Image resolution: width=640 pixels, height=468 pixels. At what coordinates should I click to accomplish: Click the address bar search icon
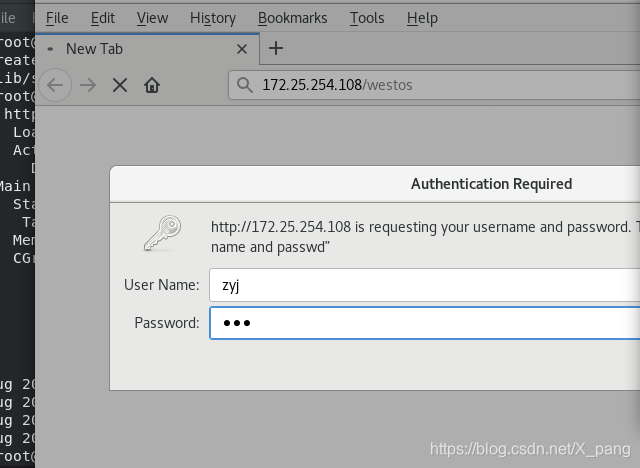point(244,85)
